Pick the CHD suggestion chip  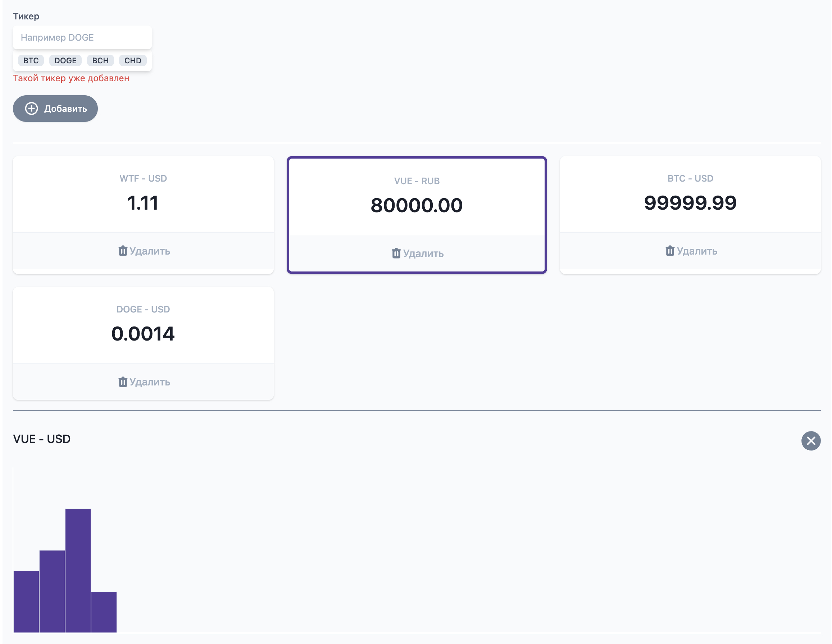(133, 60)
